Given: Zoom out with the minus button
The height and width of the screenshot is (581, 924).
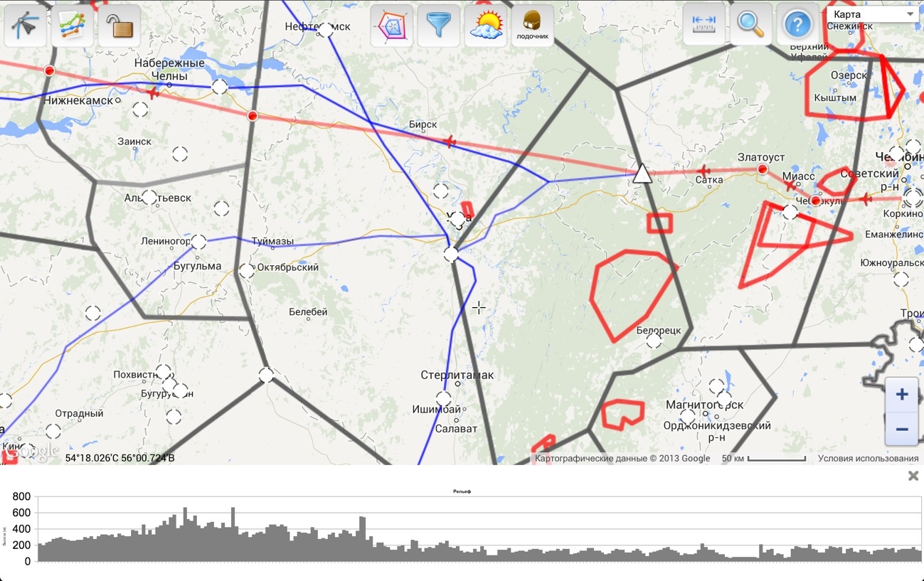Looking at the screenshot, I should pyautogui.click(x=902, y=429).
